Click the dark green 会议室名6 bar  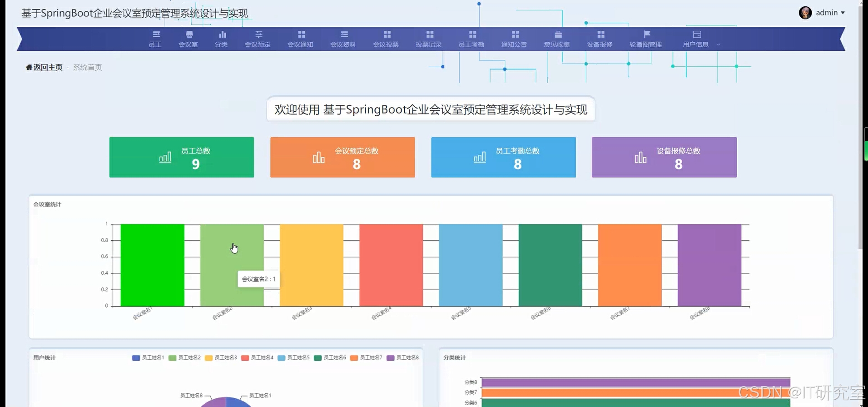pyautogui.click(x=551, y=265)
